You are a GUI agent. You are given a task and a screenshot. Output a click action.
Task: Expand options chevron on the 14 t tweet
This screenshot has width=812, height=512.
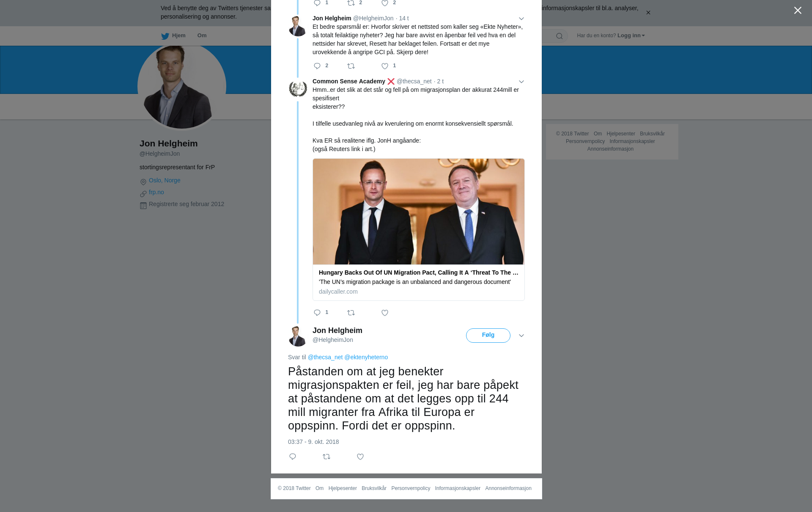(x=521, y=19)
